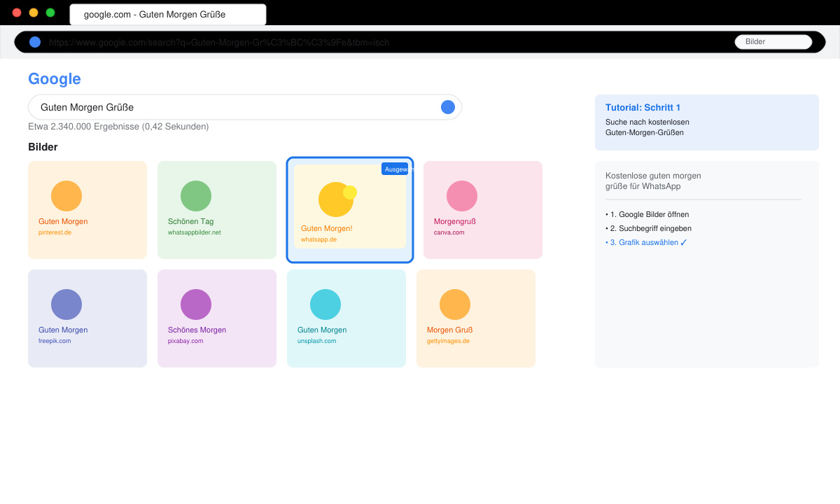Click step 2. Suchbegriff eingeben
Viewport: 840px width, 504px height.
click(x=649, y=228)
